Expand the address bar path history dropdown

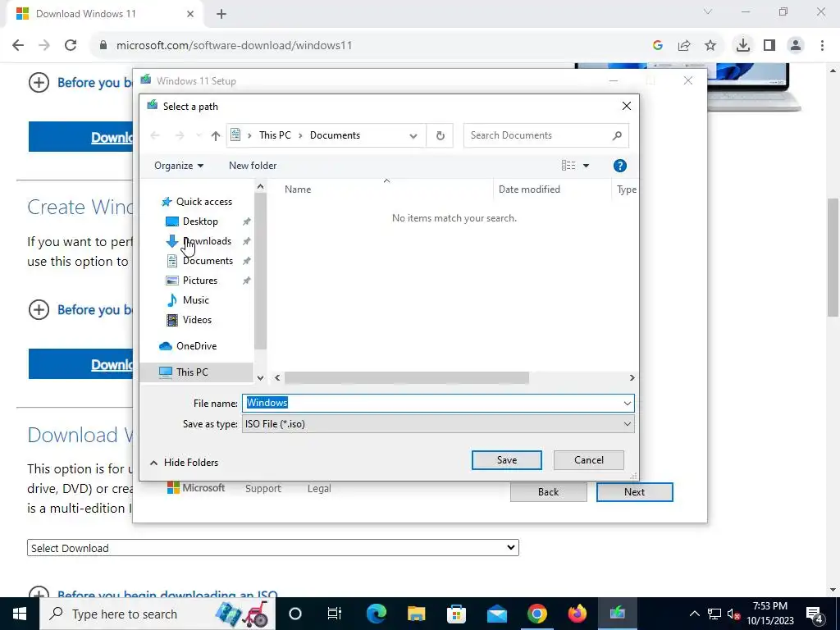click(413, 135)
